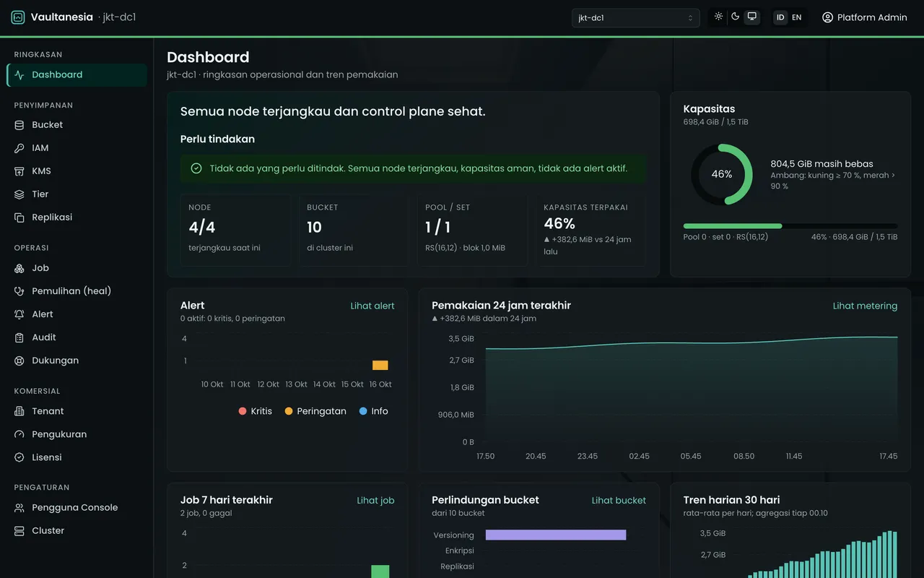Screen dimensions: 924x578
Task: Open Dukungan support icon
Action: coord(19,361)
